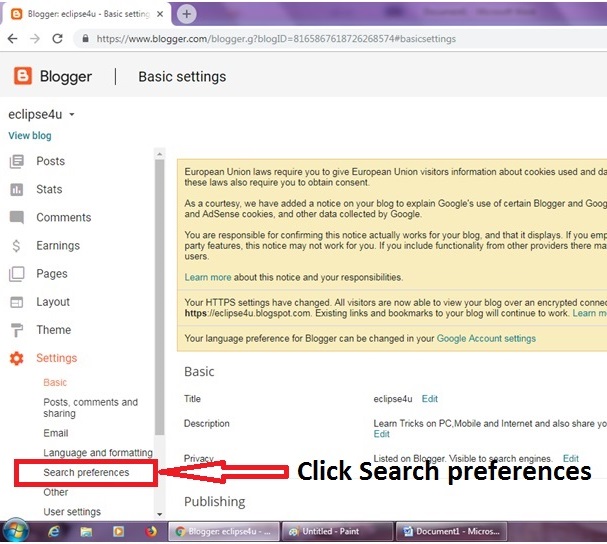
Task: Click the browser address bar URL
Action: pos(276,39)
